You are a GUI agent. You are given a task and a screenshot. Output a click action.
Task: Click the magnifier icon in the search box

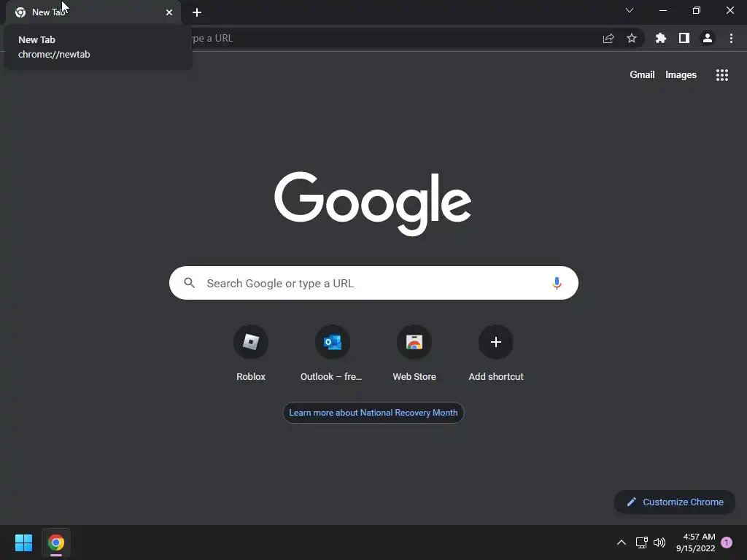[189, 283]
